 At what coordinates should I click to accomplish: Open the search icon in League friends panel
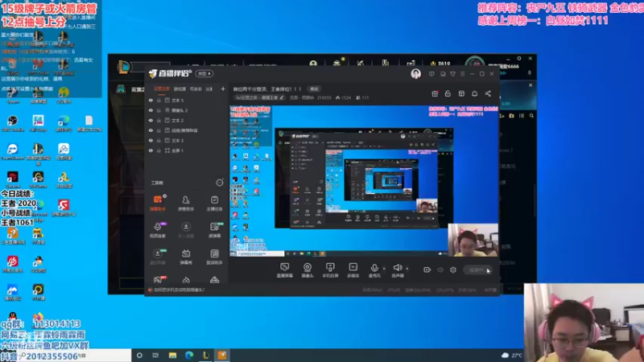pos(531,116)
